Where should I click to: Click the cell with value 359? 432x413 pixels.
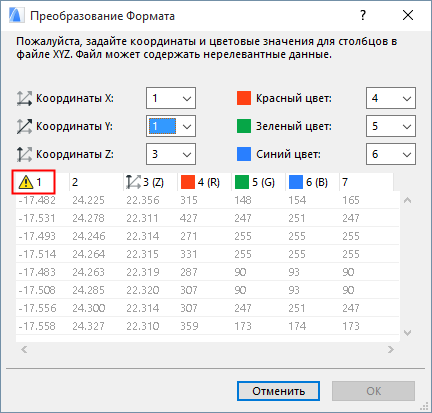pos(189,326)
